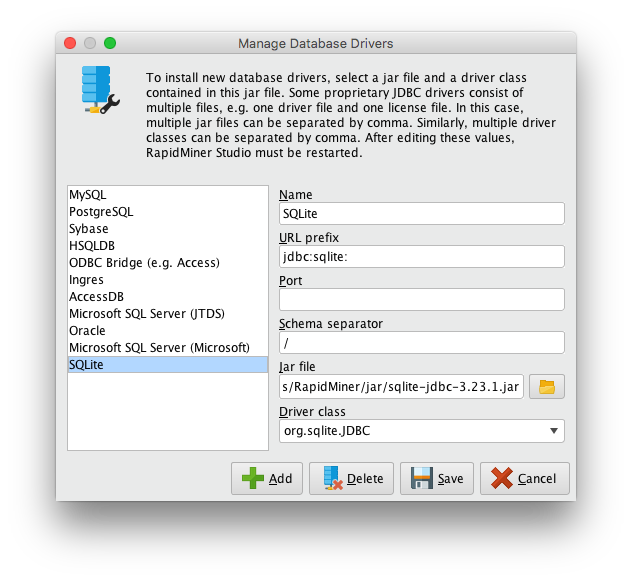Select HSQLDB driver
632x581 pixels.
pyautogui.click(x=92, y=246)
